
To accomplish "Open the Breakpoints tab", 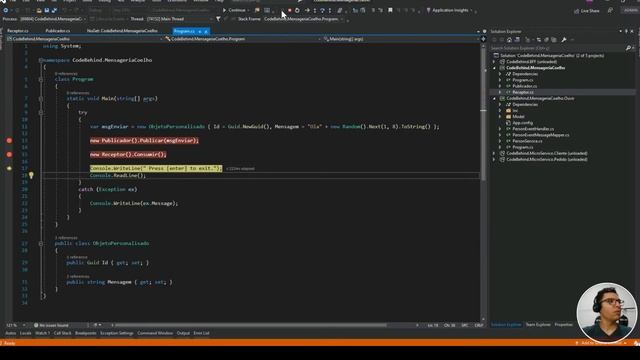I will (x=85, y=333).
